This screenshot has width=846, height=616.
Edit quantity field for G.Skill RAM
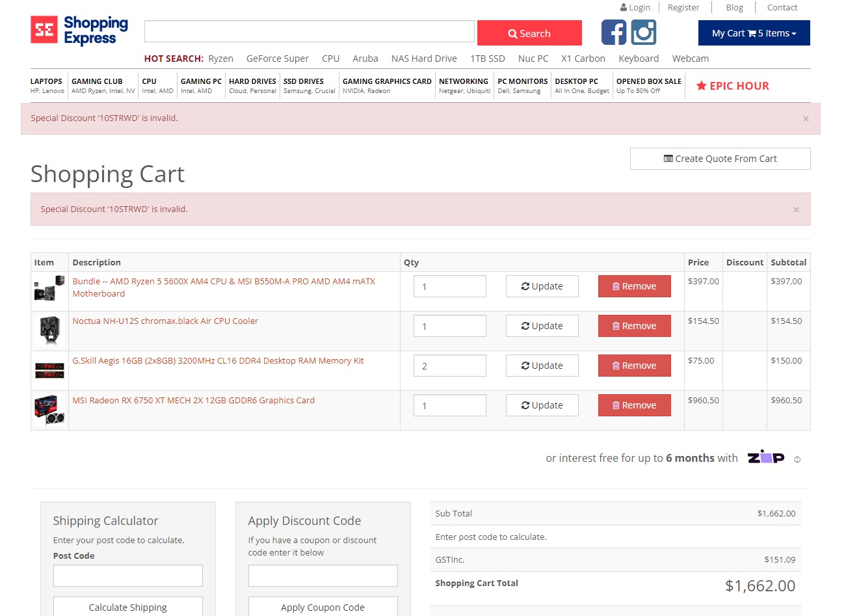(450, 366)
